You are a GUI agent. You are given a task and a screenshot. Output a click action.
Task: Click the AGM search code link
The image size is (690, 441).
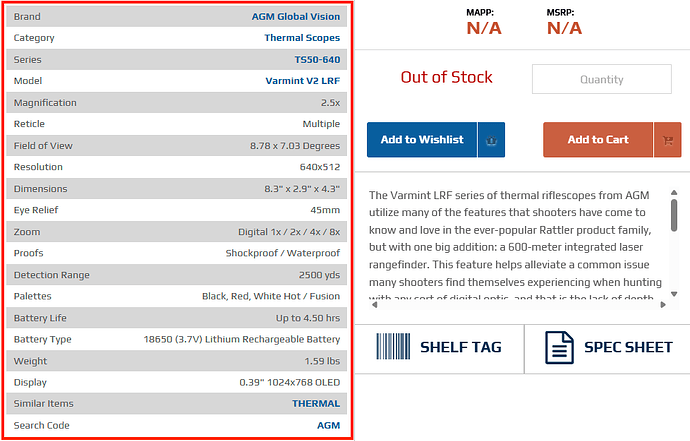(328, 425)
